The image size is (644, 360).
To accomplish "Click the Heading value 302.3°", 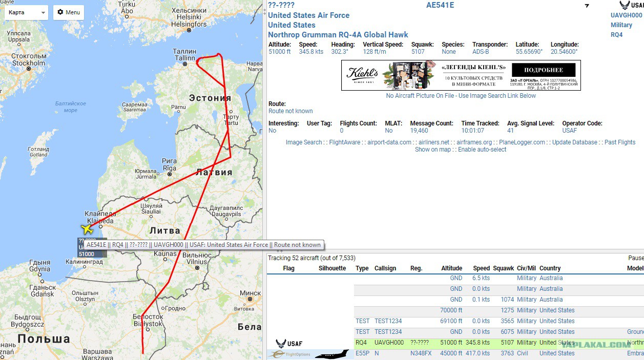I will tap(340, 52).
